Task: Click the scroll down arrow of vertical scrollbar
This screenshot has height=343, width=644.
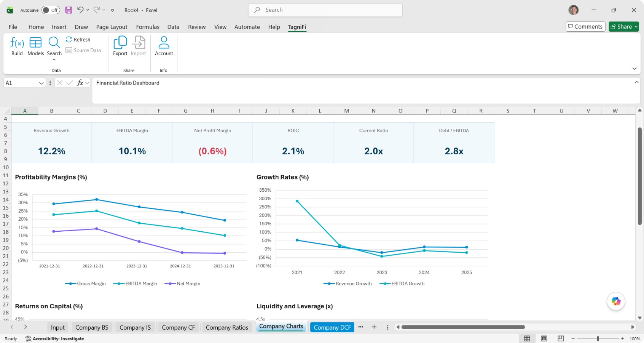Action: click(x=639, y=318)
